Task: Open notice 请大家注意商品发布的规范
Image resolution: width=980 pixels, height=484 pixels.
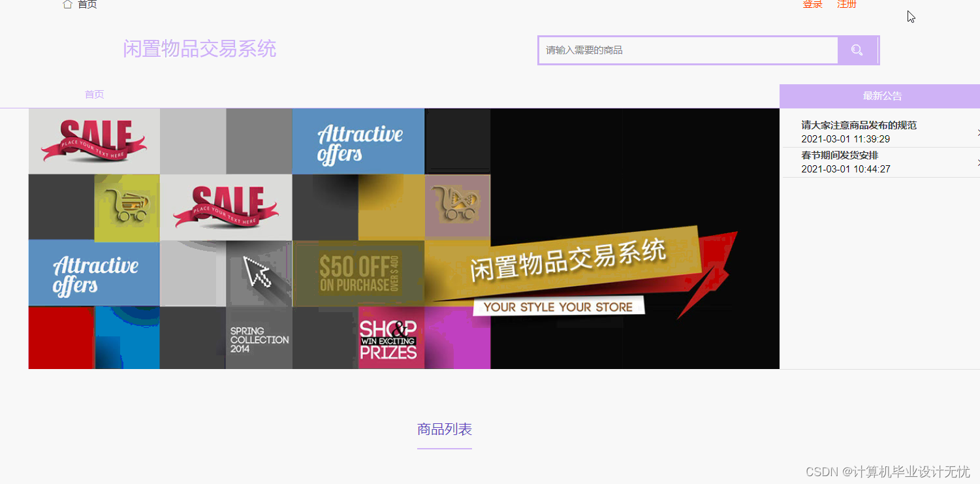Action: coord(859,125)
